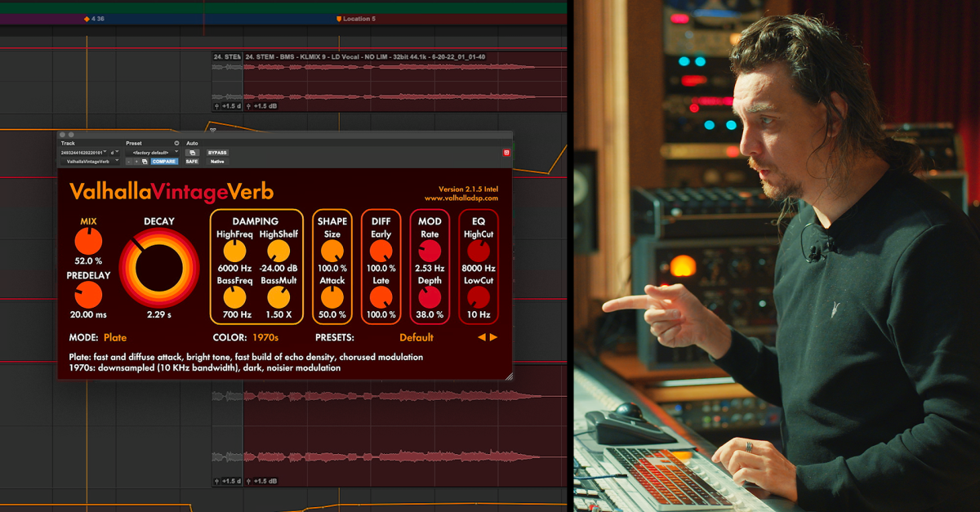This screenshot has height=512, width=980.
Task: Toggle the BYPASS button
Action: (217, 153)
